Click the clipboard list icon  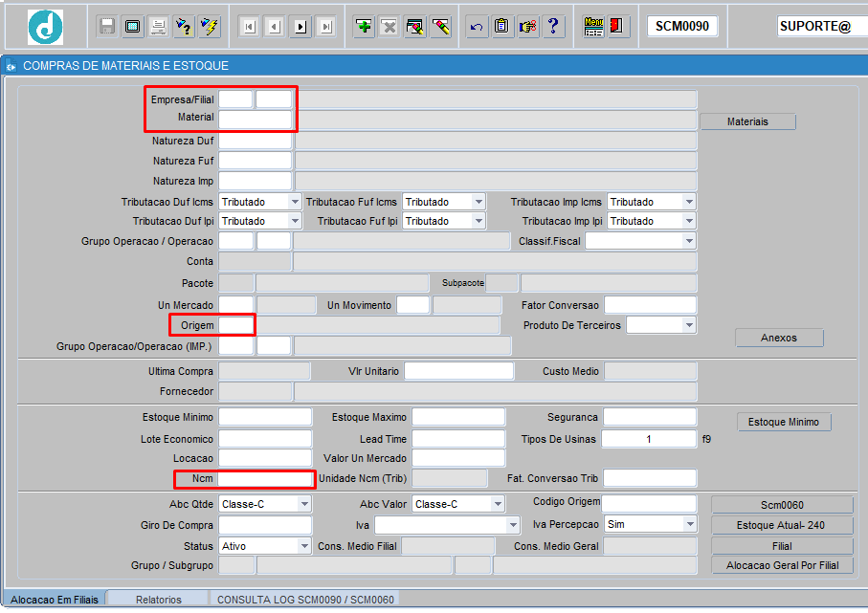point(501,27)
